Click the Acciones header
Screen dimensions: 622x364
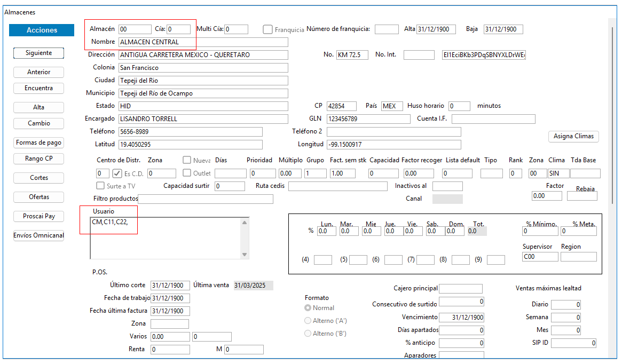coord(42,30)
